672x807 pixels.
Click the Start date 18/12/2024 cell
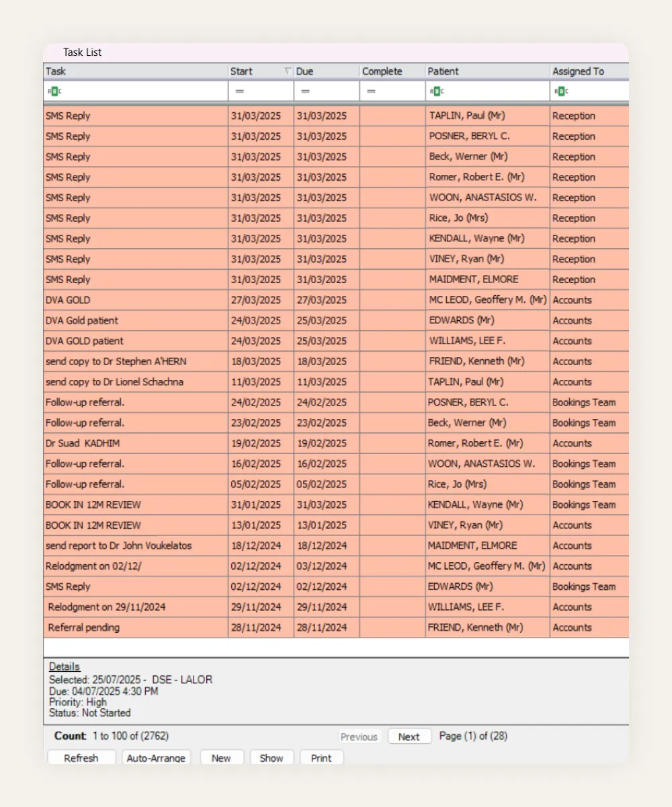tap(261, 545)
